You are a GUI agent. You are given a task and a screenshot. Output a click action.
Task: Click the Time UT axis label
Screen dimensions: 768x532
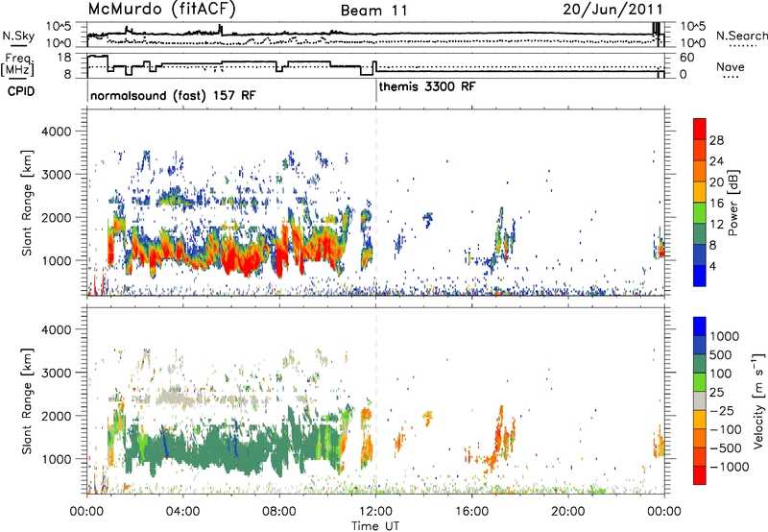click(x=375, y=526)
